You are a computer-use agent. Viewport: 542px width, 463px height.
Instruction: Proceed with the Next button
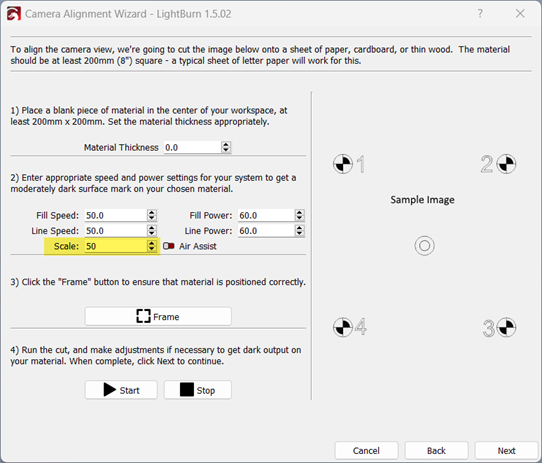(x=506, y=451)
